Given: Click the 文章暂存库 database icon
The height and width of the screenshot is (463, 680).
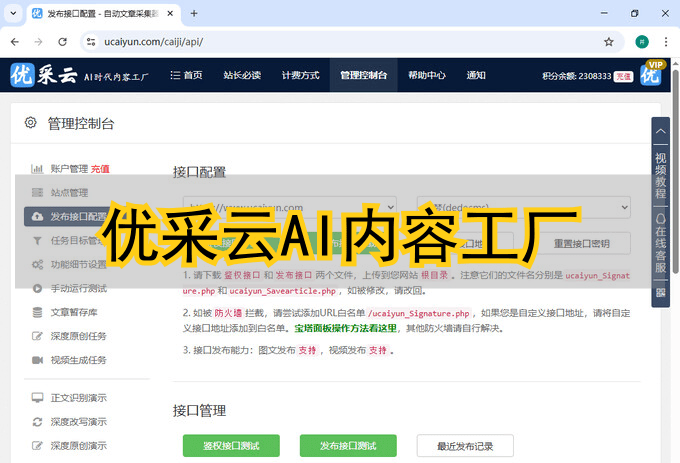Looking at the screenshot, I should point(37,312).
